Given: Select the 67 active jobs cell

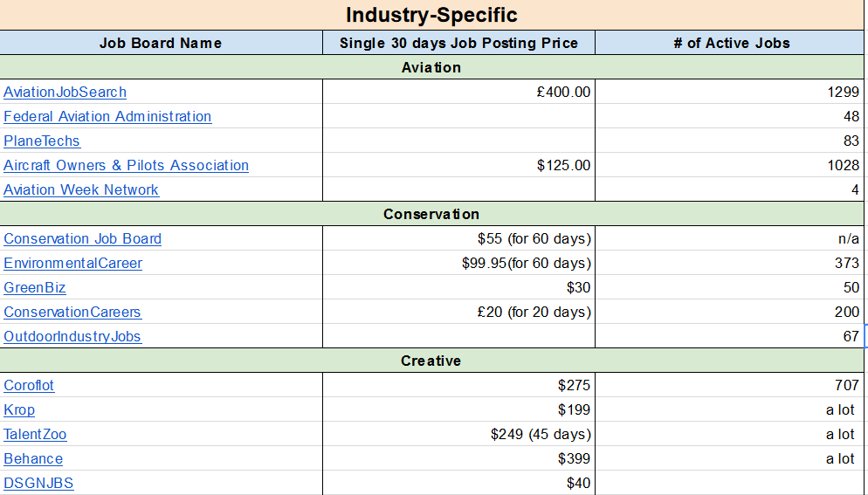Looking at the screenshot, I should [730, 336].
